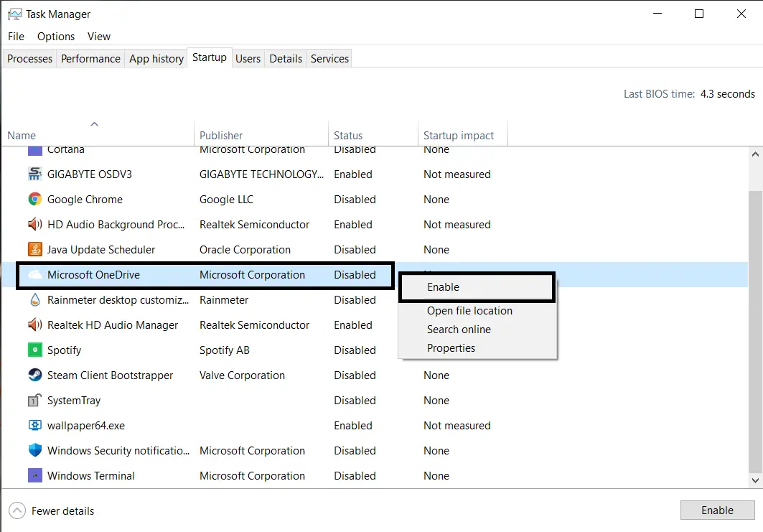Viewport: 763px width, 532px height.
Task: Click the Not measured impact for GIGABYTE OSDV3
Action: [457, 174]
